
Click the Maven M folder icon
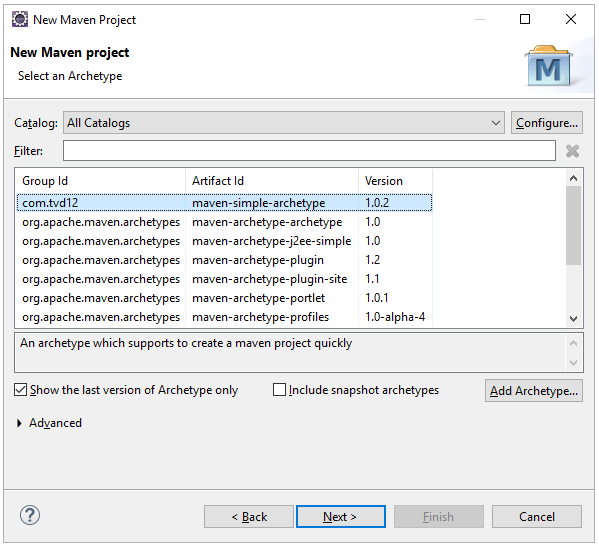tap(549, 66)
